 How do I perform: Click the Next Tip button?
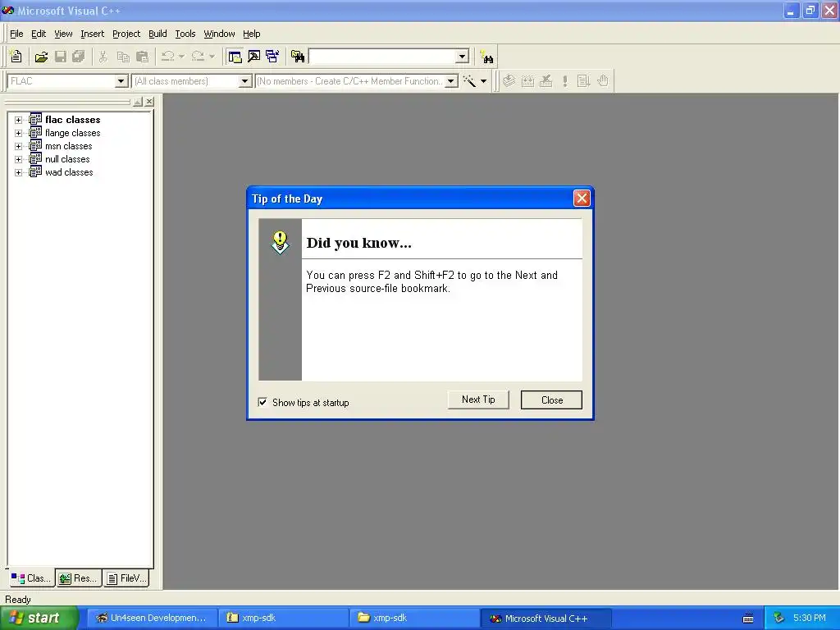[478, 399]
